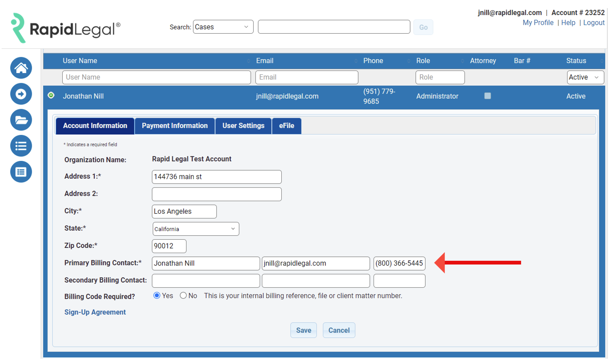Select the circular arrow icon in the sidebar
The height and width of the screenshot is (364, 613).
[x=21, y=94]
